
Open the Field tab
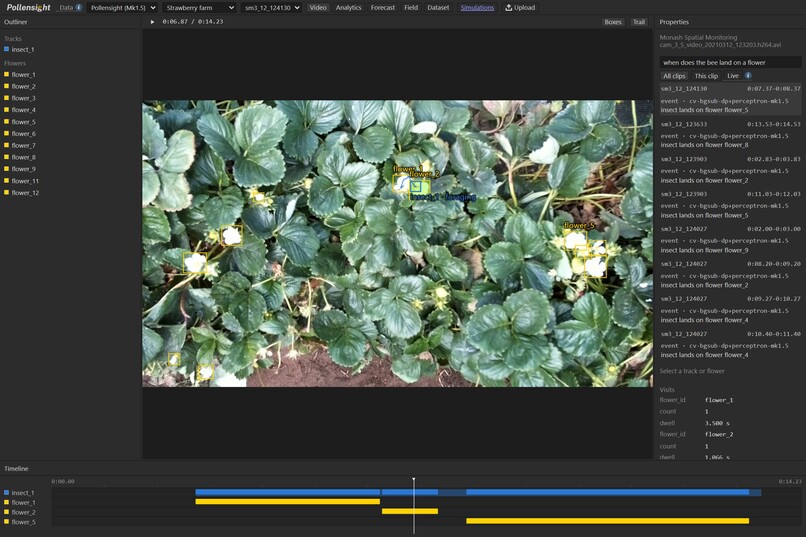tap(411, 8)
